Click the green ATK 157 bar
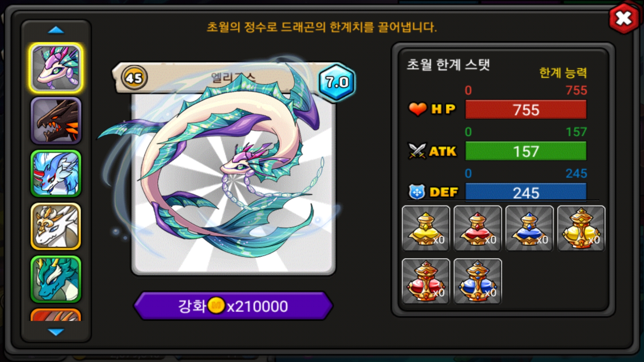 526,151
